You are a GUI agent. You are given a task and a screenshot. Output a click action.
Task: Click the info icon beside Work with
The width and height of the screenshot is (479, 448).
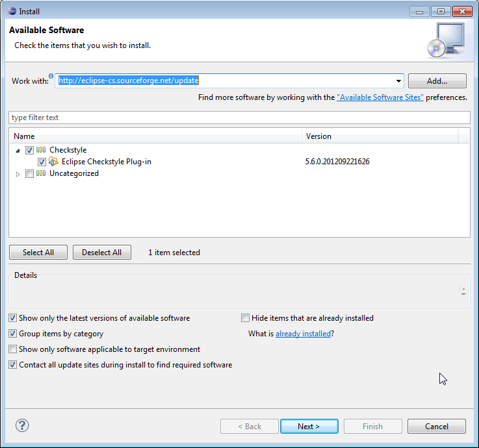point(51,76)
